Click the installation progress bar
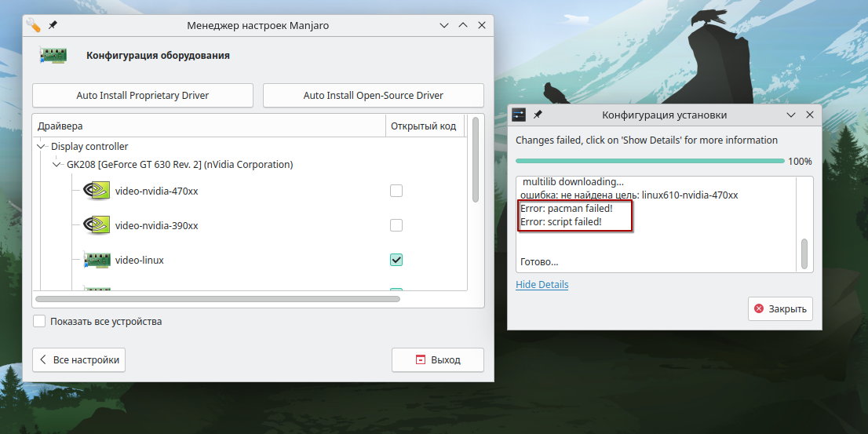 pos(650,161)
